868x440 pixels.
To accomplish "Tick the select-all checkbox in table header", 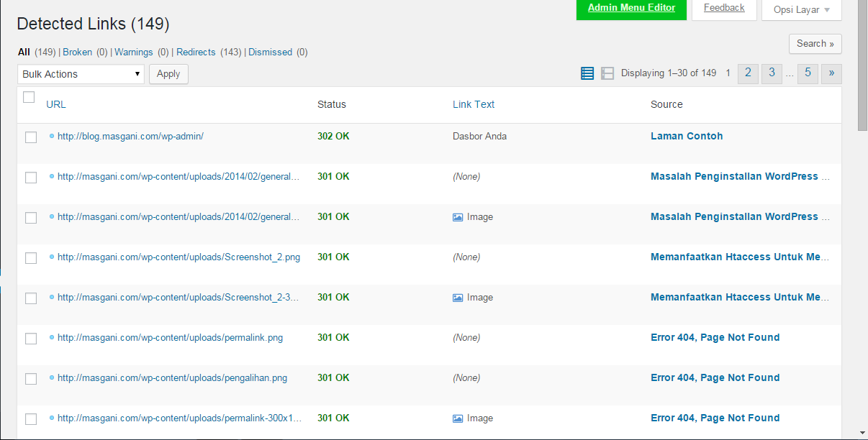I will click(x=29, y=97).
